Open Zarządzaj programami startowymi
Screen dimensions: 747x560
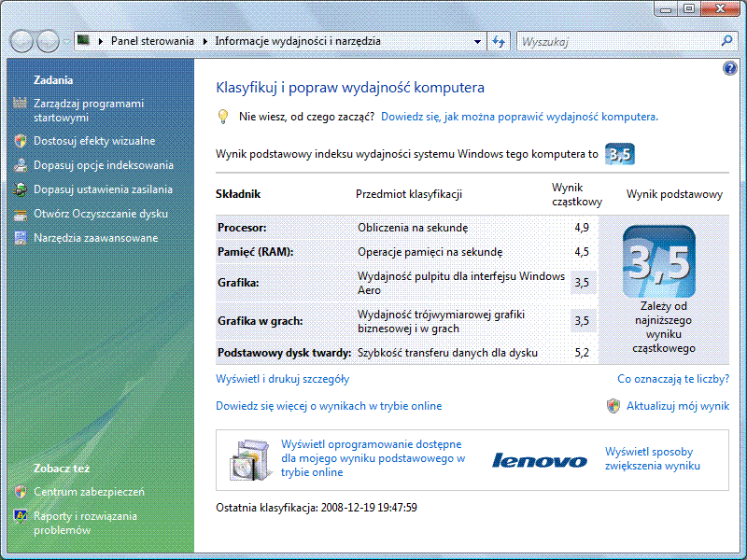point(89,110)
